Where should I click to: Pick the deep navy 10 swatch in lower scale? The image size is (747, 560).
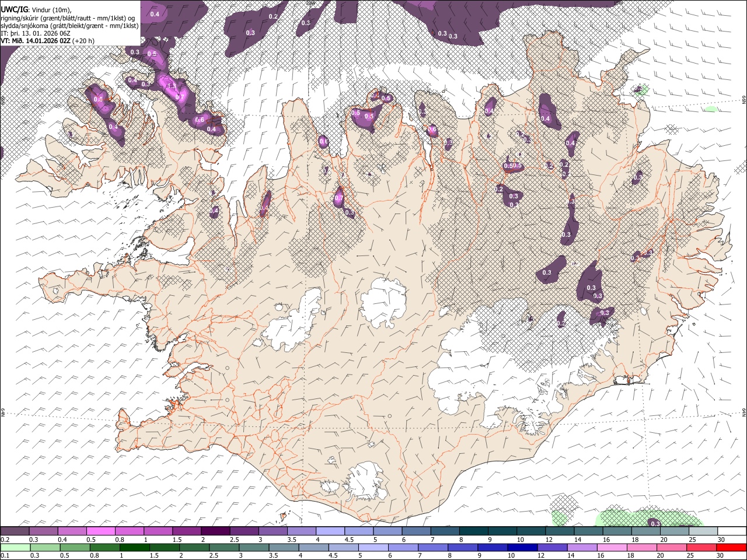522,548
